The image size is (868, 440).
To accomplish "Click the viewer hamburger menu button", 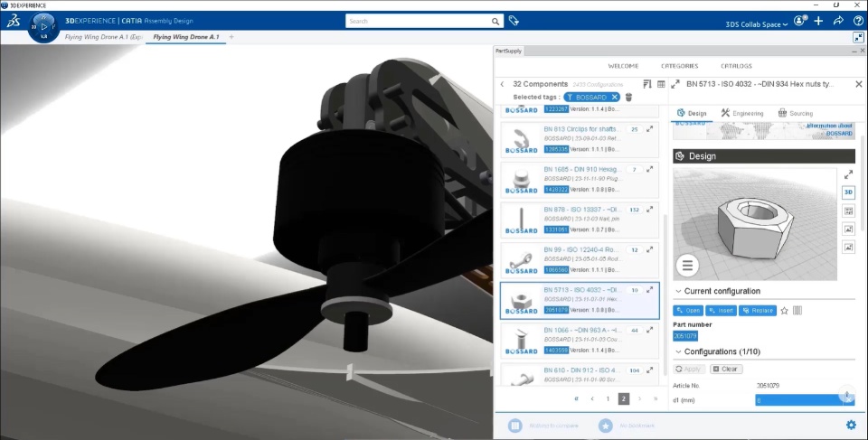I will tap(687, 266).
